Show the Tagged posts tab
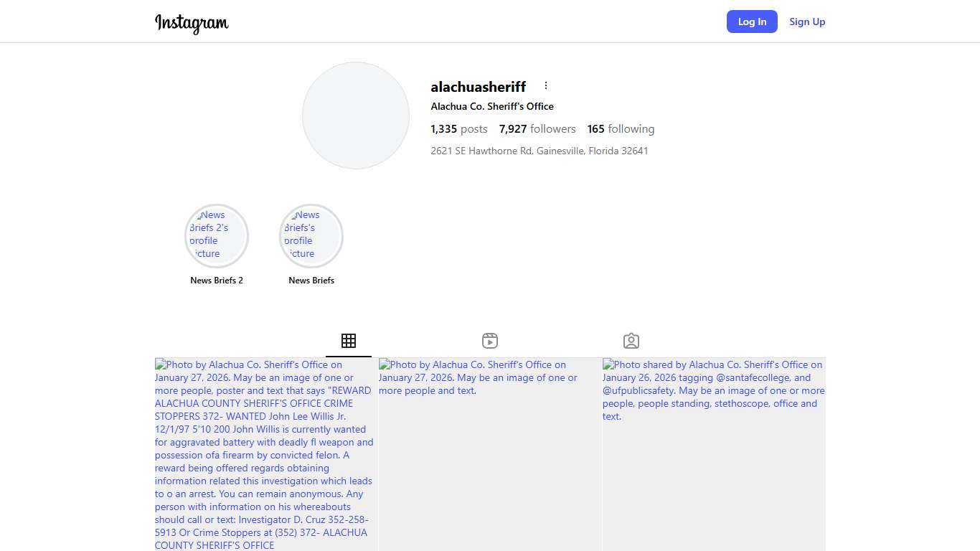 pos(631,341)
